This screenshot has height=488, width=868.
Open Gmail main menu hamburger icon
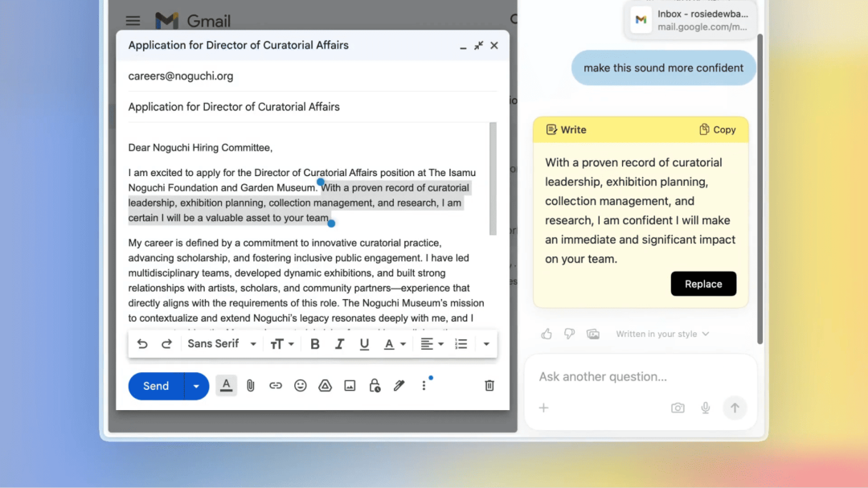click(133, 21)
